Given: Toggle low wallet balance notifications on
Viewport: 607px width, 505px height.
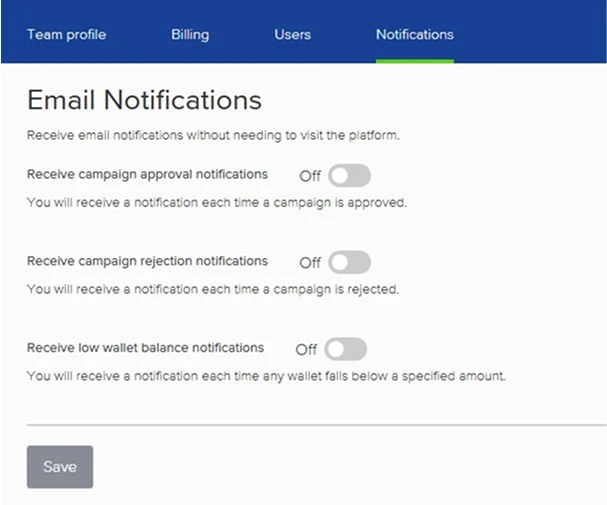Looking at the screenshot, I should [x=346, y=349].
